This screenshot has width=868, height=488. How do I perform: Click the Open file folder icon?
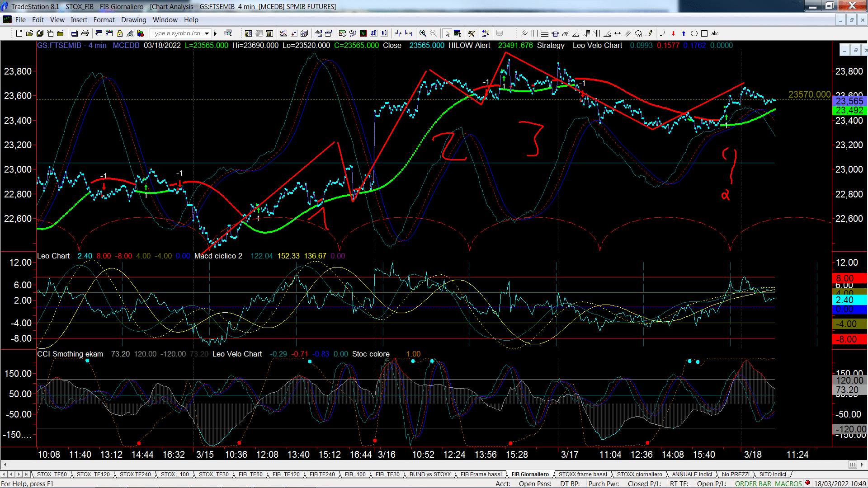point(29,33)
